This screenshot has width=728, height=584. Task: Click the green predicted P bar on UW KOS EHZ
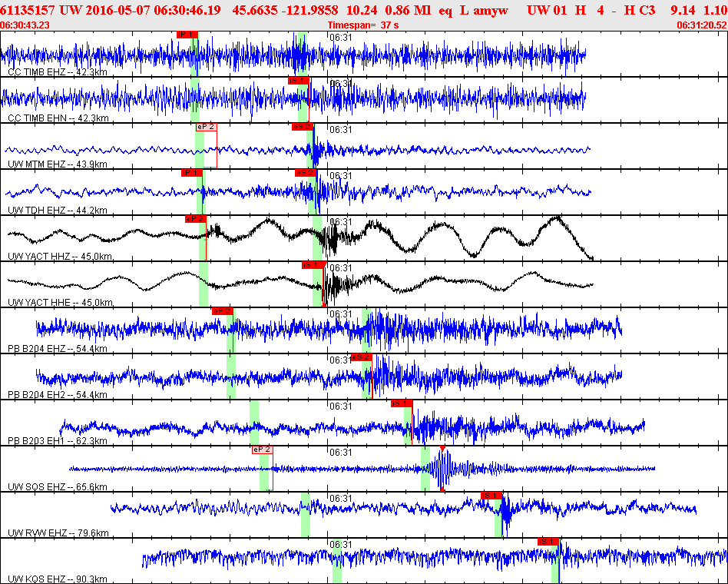(x=336, y=561)
